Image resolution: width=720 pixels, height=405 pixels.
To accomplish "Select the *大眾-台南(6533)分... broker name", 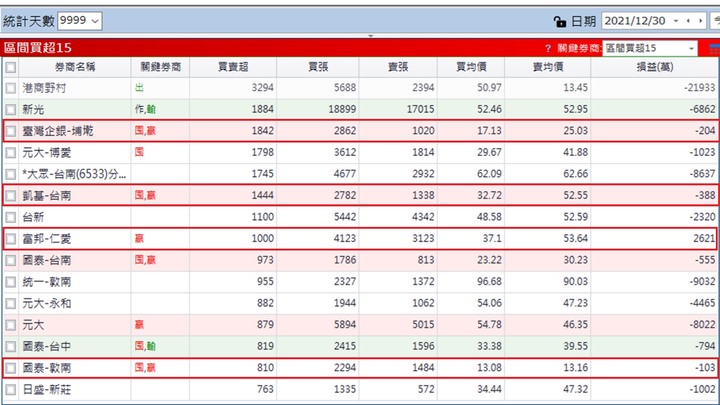I will tap(74, 174).
